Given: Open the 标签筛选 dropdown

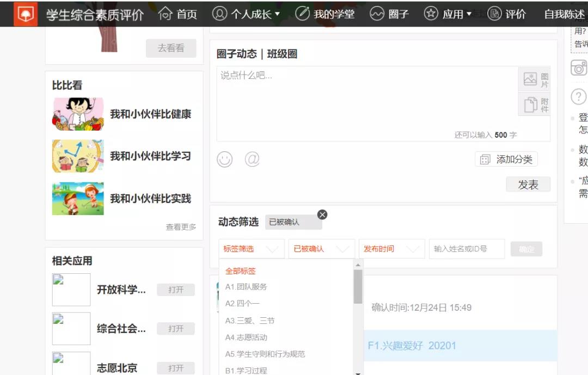Looking at the screenshot, I should click(252, 249).
